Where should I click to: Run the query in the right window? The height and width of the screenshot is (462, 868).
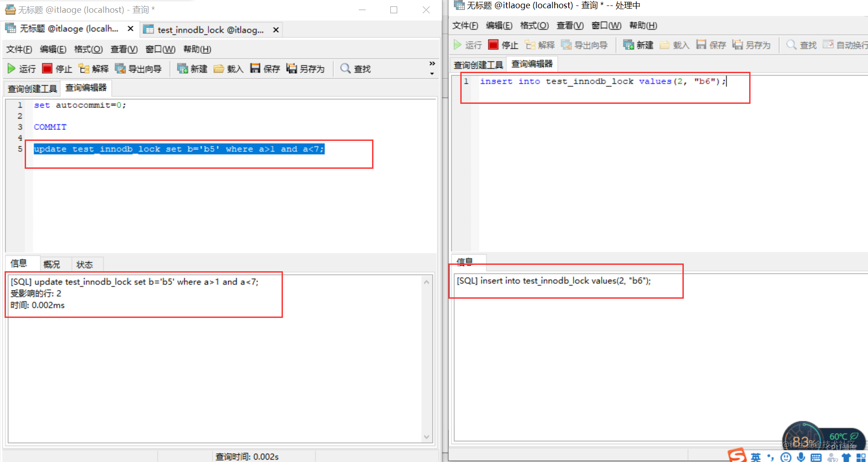(468, 45)
